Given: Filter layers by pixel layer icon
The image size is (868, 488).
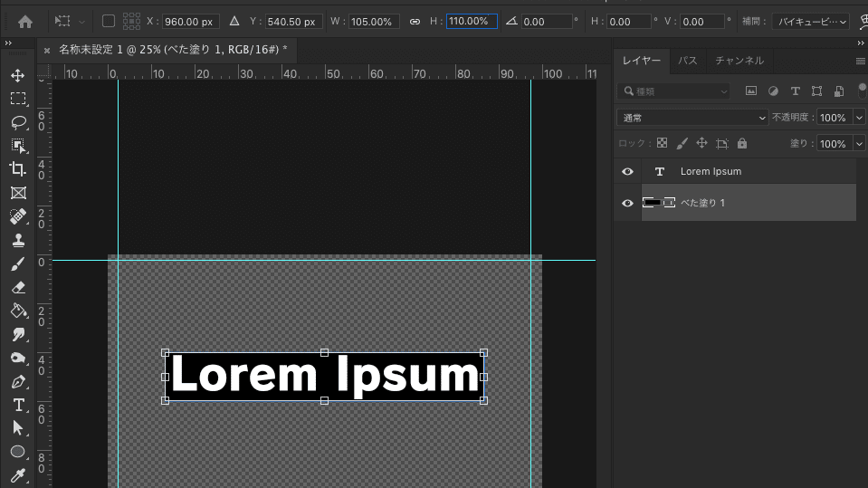Looking at the screenshot, I should pyautogui.click(x=750, y=91).
